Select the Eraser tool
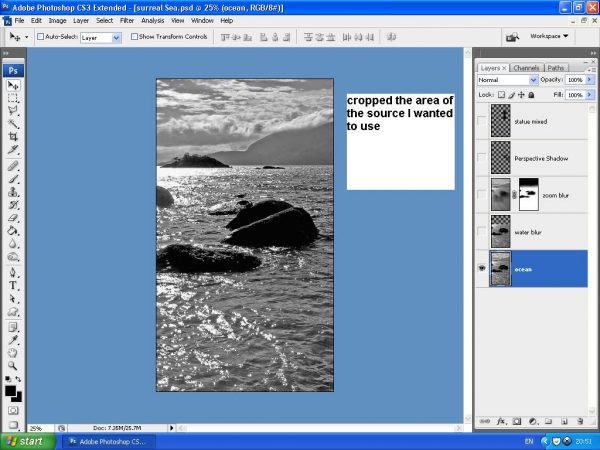Viewport: 600px width, 450px height. click(13, 218)
